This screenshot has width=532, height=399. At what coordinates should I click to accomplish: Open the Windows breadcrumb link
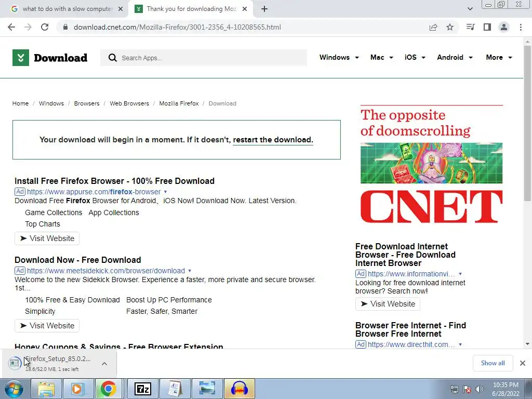[51, 103]
